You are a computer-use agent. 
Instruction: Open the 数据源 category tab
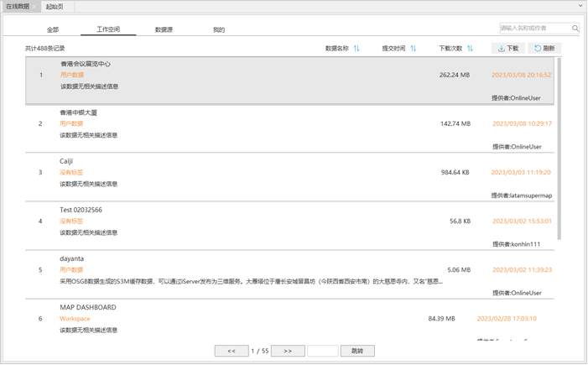click(164, 29)
